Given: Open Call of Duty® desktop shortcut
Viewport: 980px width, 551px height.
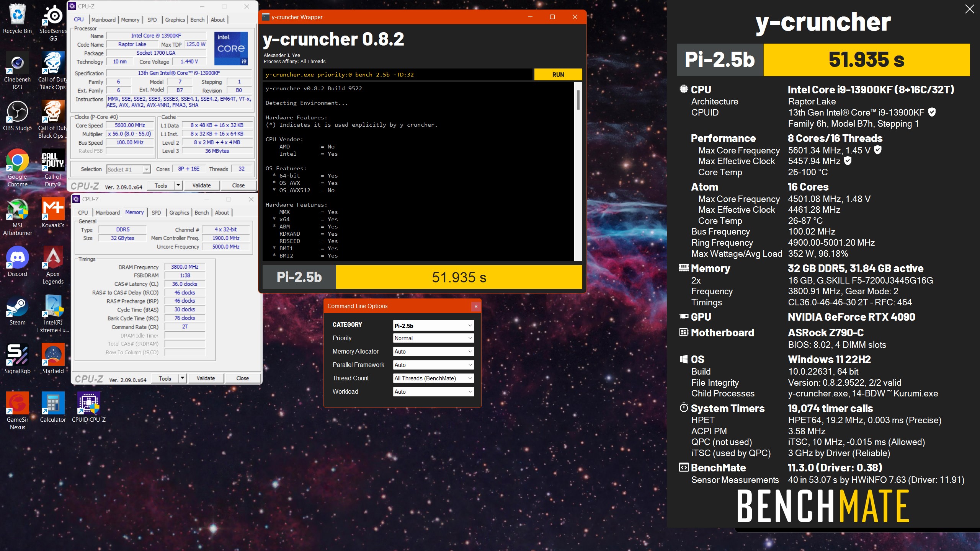Looking at the screenshot, I should [53, 168].
